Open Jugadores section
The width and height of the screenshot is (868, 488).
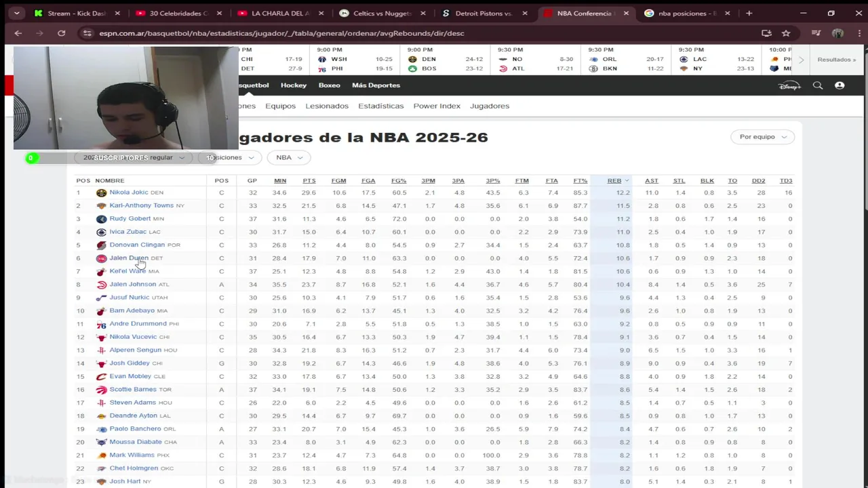click(490, 106)
